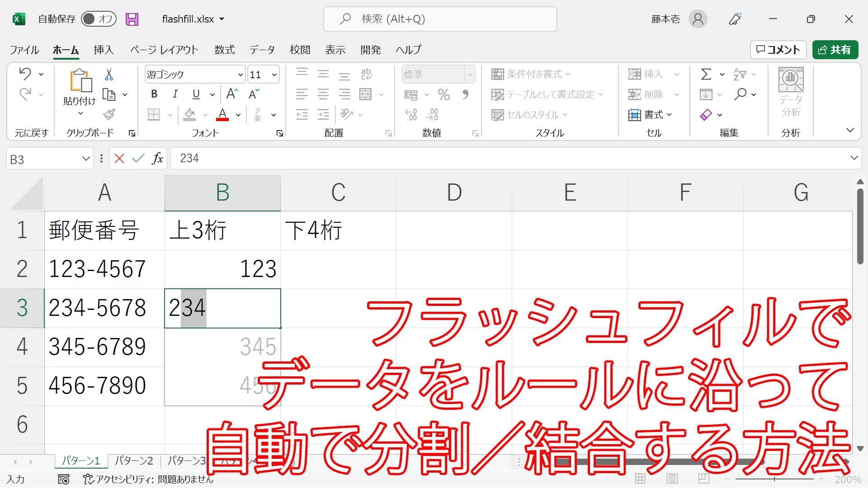868x488 pixels.
Task: Increase font size with large A icon
Action: 232,94
